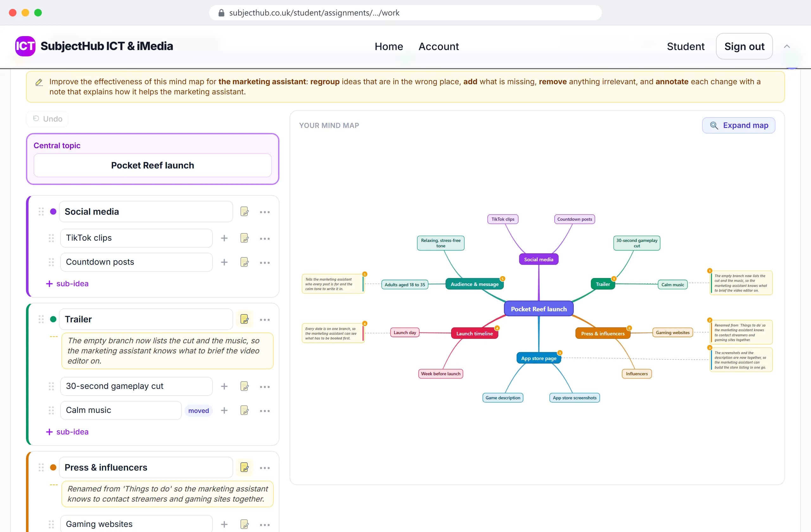Open more options for Gaming websites
The width and height of the screenshot is (811, 532).
pos(265,525)
